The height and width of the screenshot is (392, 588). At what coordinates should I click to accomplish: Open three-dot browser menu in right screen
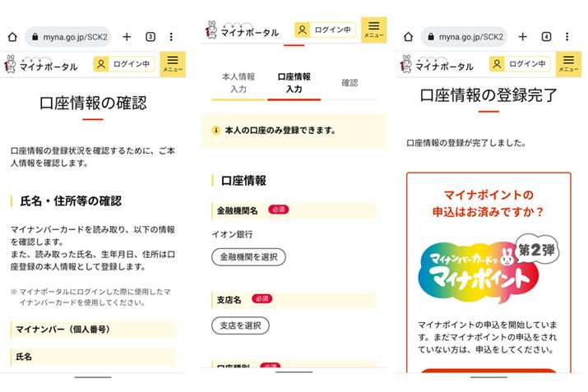coord(567,37)
